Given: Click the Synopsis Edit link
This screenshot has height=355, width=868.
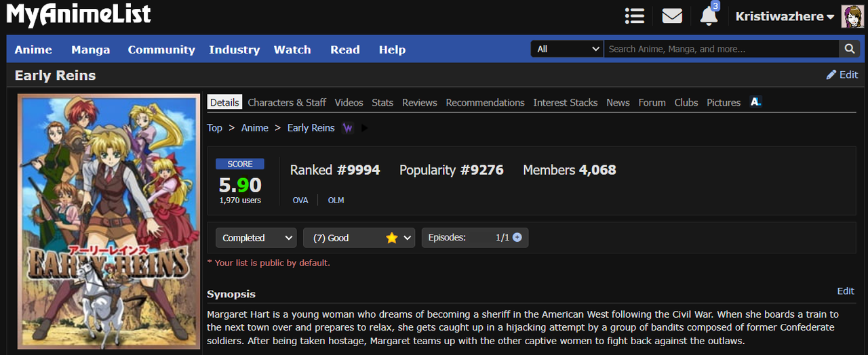Looking at the screenshot, I should pyautogui.click(x=846, y=291).
